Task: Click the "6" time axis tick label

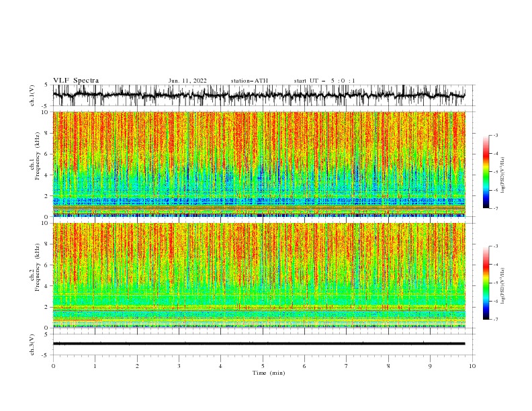Action: (x=304, y=366)
